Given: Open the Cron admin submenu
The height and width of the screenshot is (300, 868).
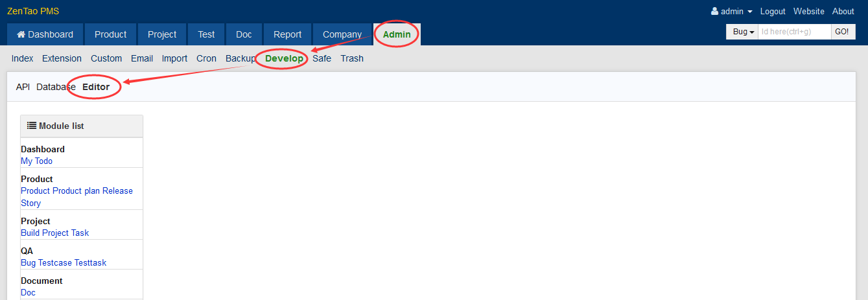Looking at the screenshot, I should [206, 58].
